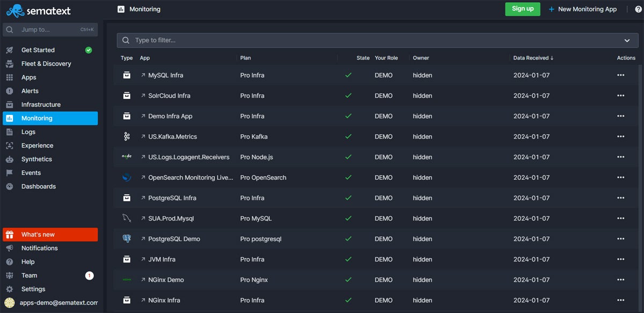Click the green Sign up button
Viewport: 644px width, 313px height.
pos(522,9)
